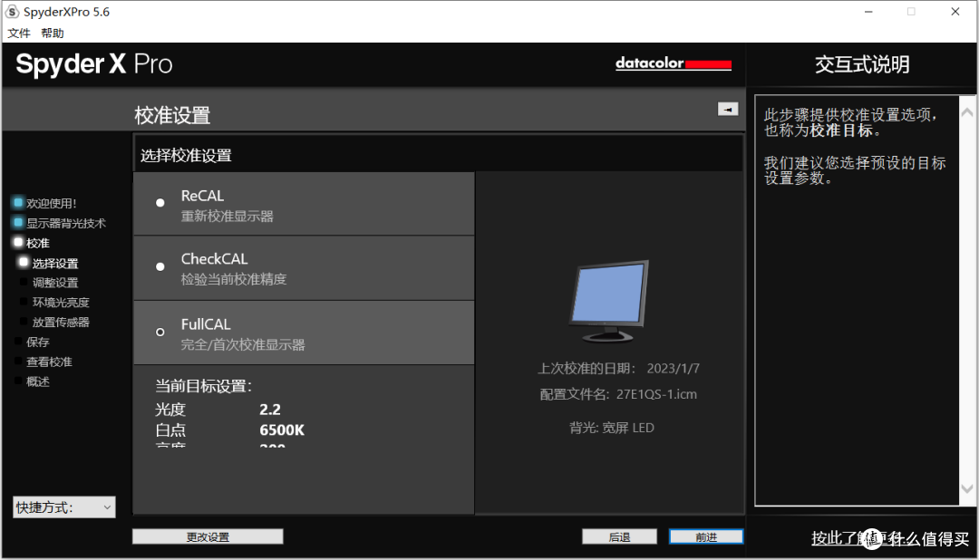
Task: Close the SpyderXPro window
Action: coord(955,12)
